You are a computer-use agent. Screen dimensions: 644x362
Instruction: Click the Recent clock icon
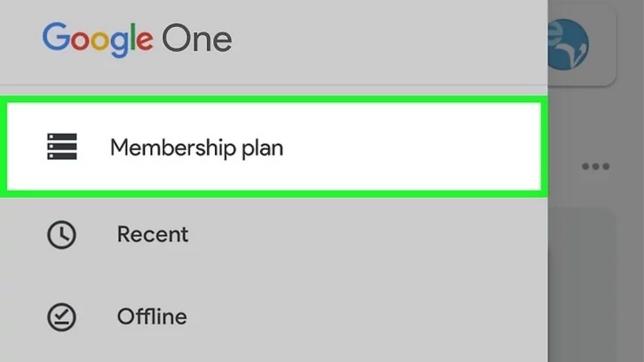point(62,235)
